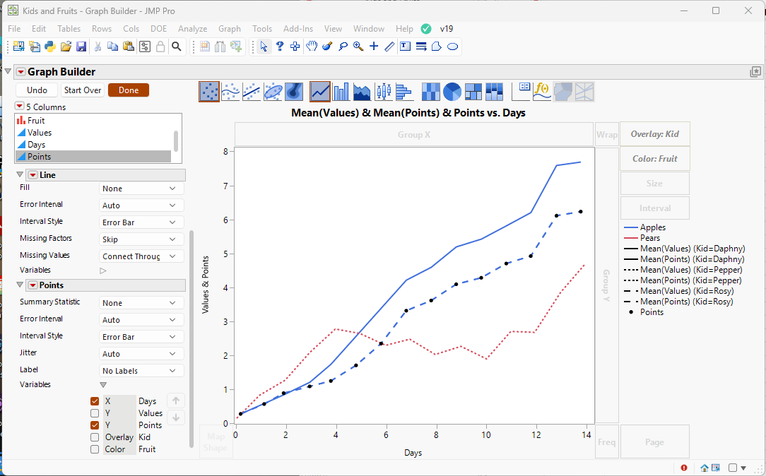
Task: Collapse the Line section disclosure triangle
Action: (x=20, y=174)
